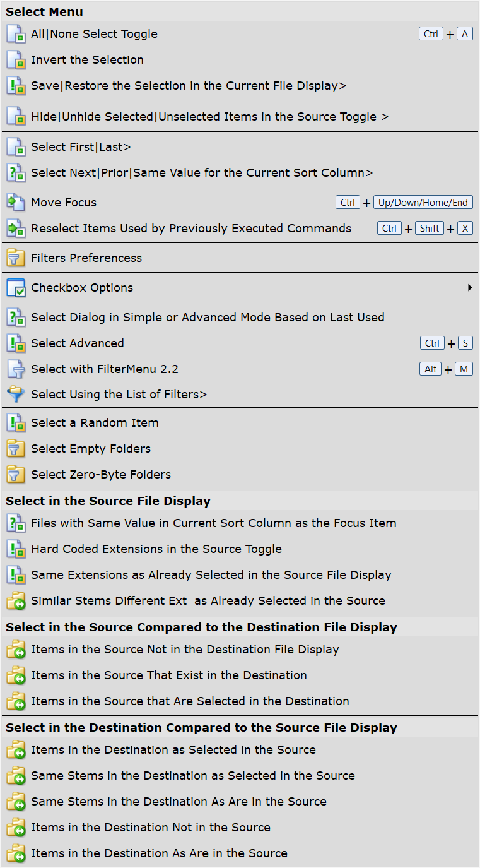Select Zero-Byte Folders menu entry
This screenshot has width=480, height=868.
click(x=101, y=475)
